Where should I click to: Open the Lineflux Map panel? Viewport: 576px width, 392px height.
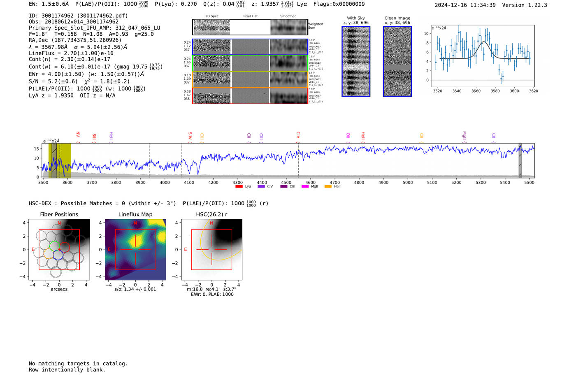coord(136,250)
